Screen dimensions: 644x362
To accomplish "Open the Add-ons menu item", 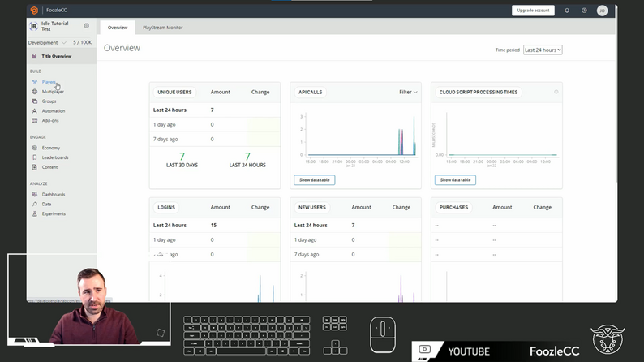I will pyautogui.click(x=50, y=120).
